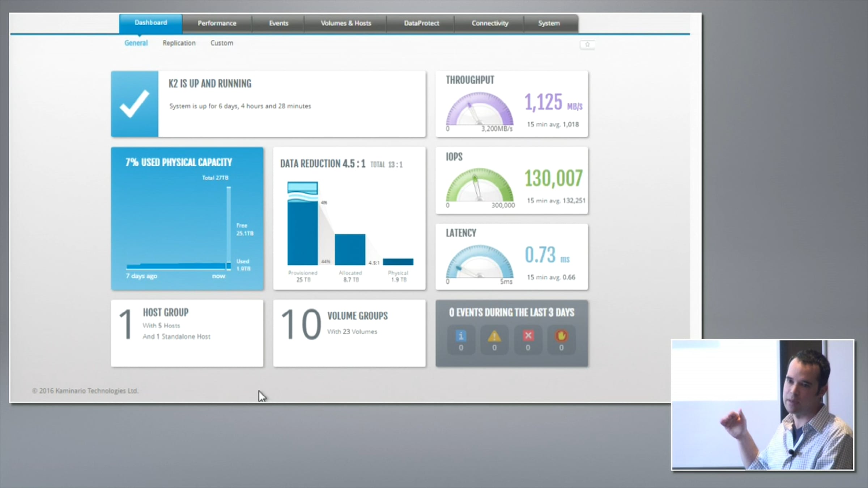The width and height of the screenshot is (868, 488).
Task: Click the info events icon
Action: click(461, 336)
